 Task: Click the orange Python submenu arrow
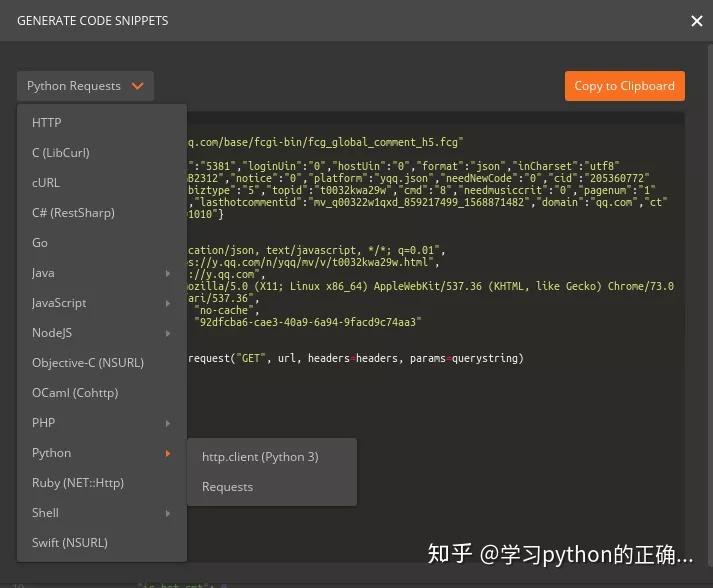click(168, 453)
